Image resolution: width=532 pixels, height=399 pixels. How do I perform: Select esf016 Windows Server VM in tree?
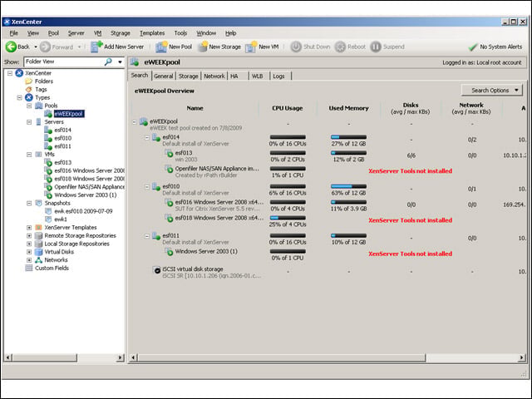[89, 170]
